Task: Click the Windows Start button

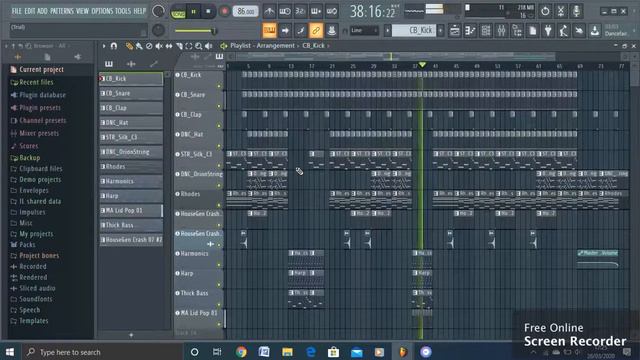Action: pos(10,352)
